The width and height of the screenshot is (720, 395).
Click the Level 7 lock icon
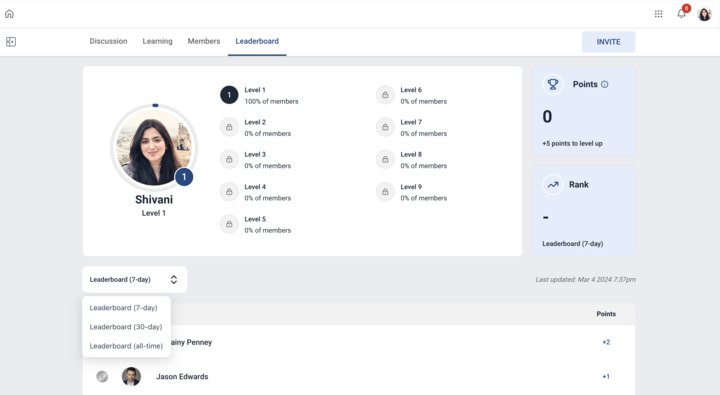(385, 127)
